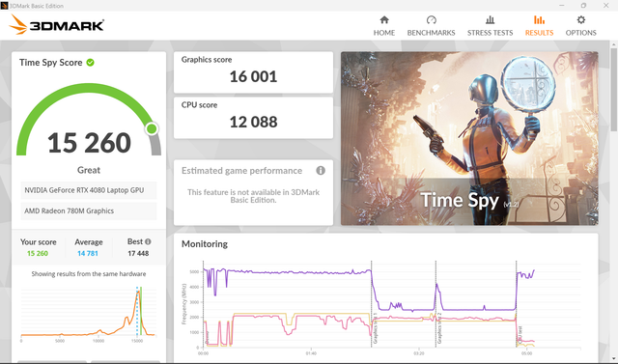618x364 pixels.
Task: Click the green validation checkmark icon
Action: [90, 62]
